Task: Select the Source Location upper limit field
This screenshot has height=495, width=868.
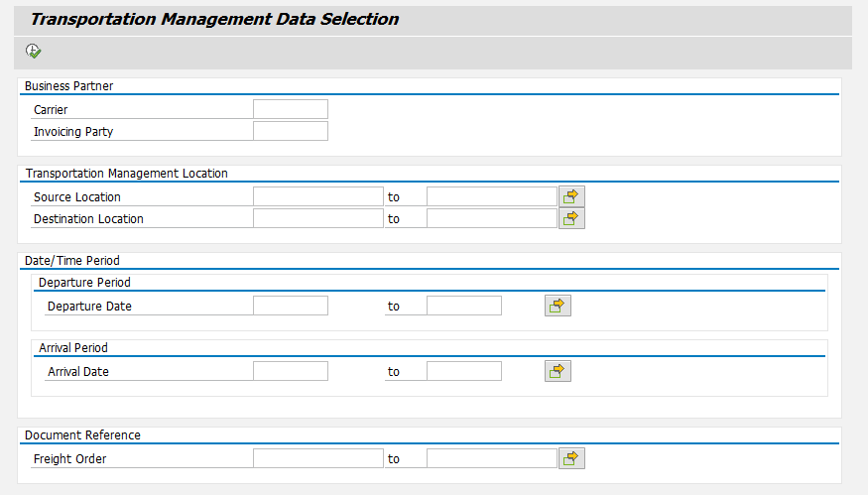Action: [491, 196]
